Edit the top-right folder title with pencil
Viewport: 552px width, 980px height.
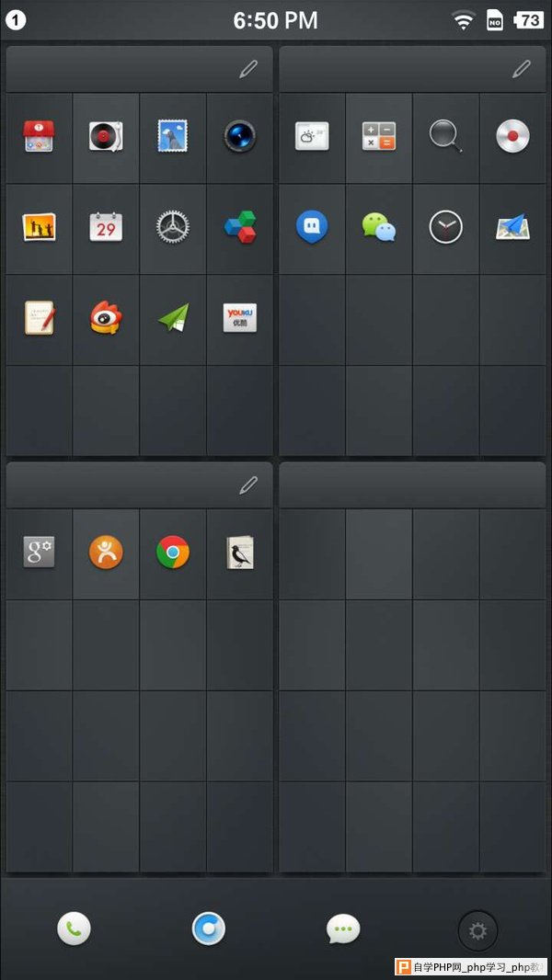coord(522,69)
